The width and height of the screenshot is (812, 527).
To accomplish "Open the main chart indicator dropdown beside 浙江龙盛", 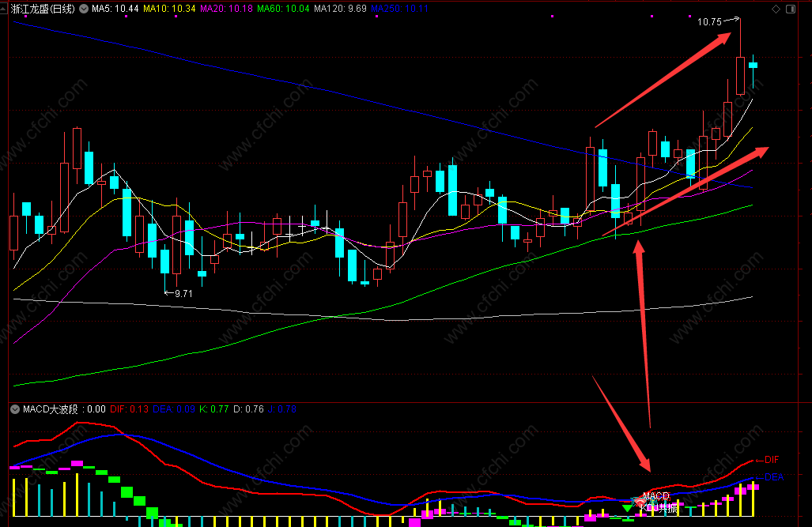I will click(83, 9).
